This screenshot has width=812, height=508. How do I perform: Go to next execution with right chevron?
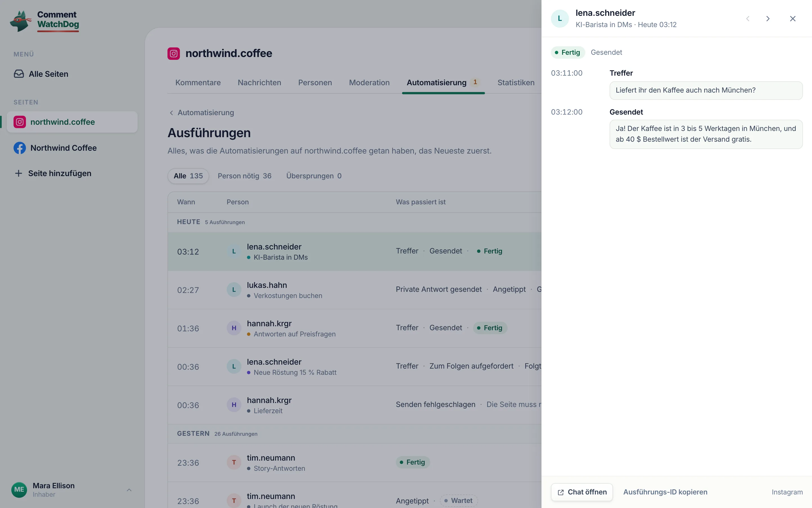(768, 19)
